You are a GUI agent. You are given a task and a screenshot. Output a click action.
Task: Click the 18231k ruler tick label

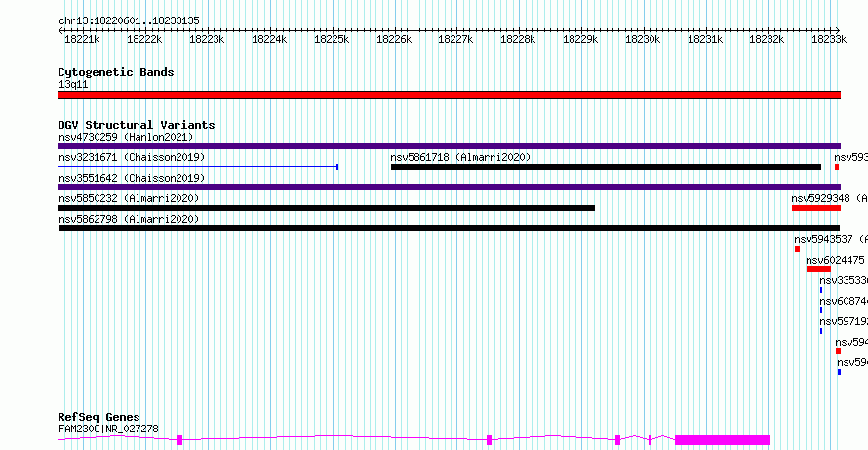click(705, 39)
